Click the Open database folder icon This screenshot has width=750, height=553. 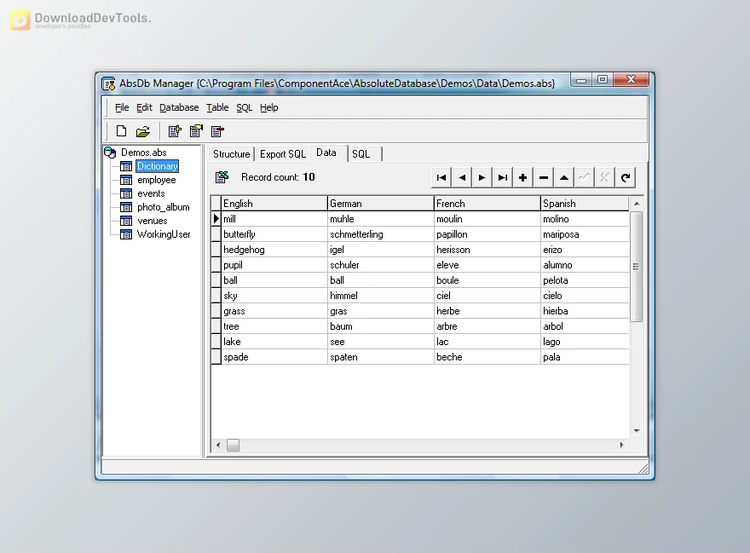(143, 131)
